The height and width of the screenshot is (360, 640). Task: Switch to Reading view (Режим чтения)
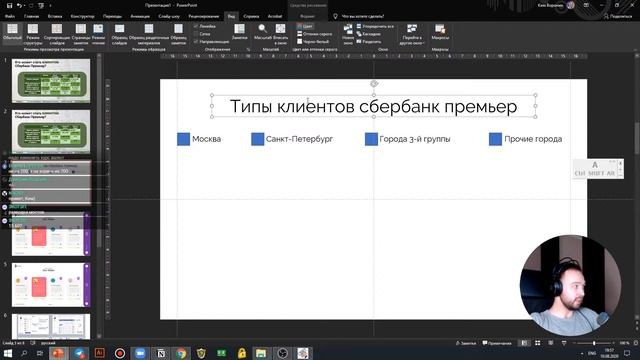coord(98,34)
